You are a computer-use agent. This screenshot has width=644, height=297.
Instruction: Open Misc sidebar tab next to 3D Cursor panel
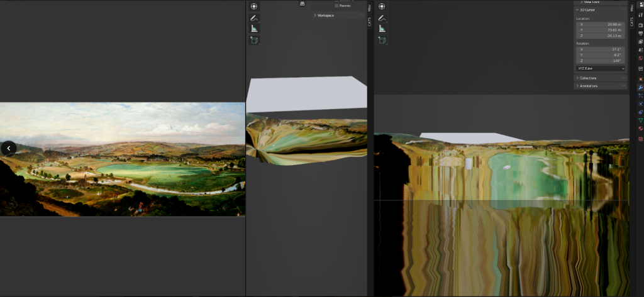(x=631, y=6)
